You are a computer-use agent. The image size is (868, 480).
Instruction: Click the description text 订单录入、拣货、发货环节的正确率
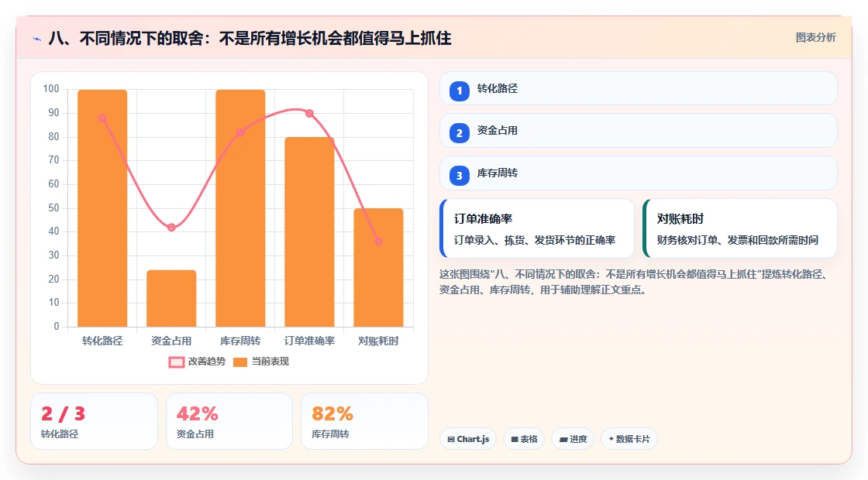coord(535,241)
